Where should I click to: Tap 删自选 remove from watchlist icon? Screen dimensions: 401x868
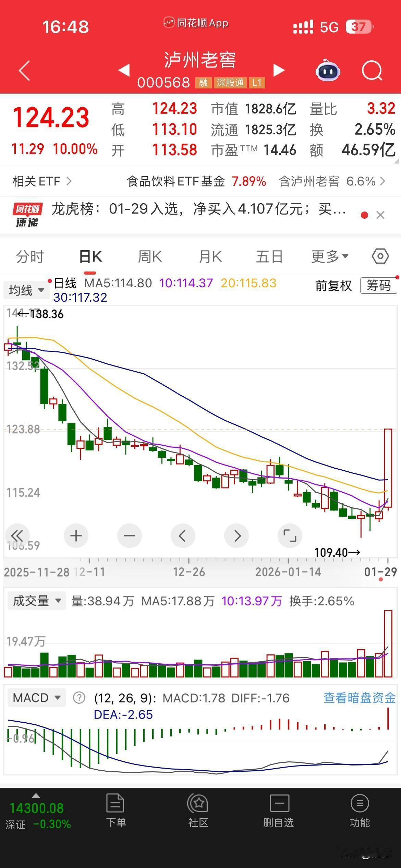(280, 803)
